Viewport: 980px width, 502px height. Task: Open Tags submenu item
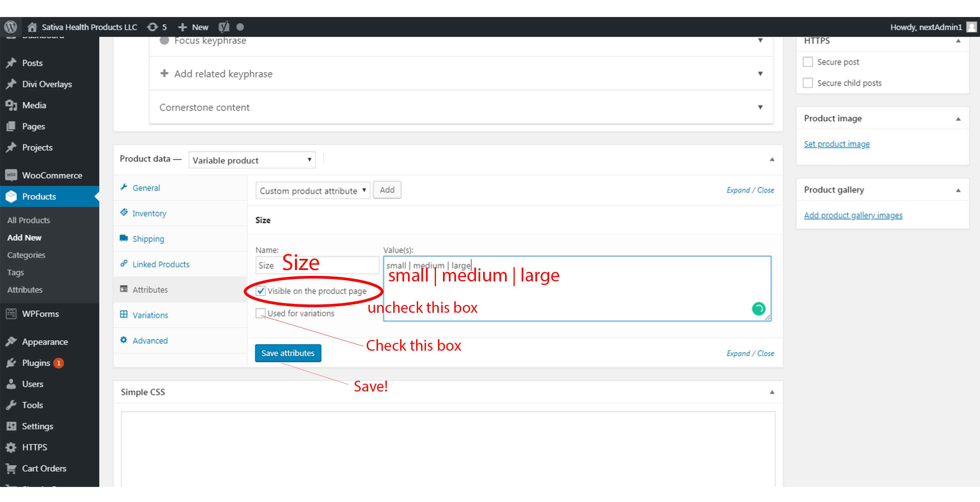point(16,272)
